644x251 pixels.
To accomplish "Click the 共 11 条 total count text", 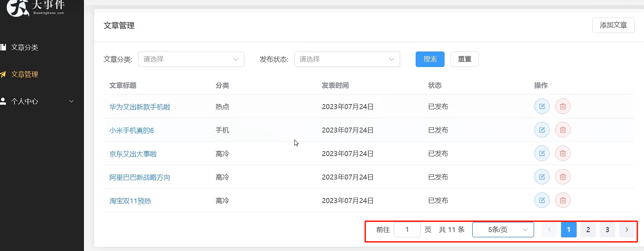I will 452,230.
